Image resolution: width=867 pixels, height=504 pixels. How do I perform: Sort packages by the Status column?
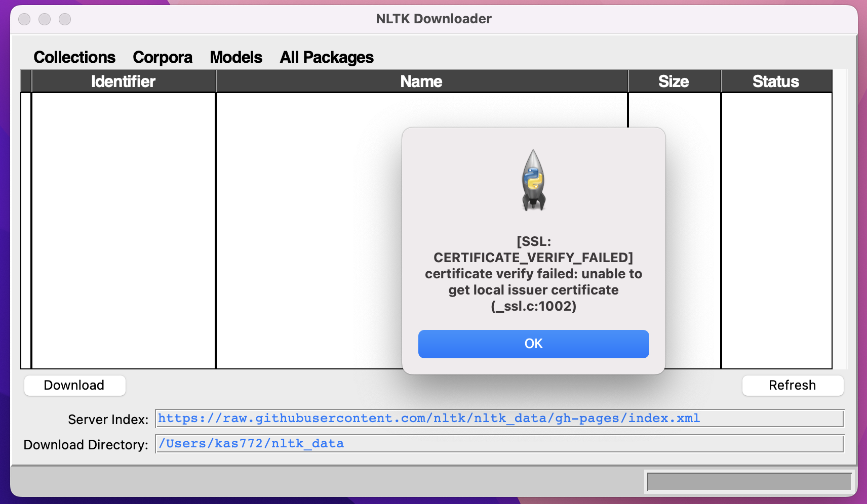(775, 81)
